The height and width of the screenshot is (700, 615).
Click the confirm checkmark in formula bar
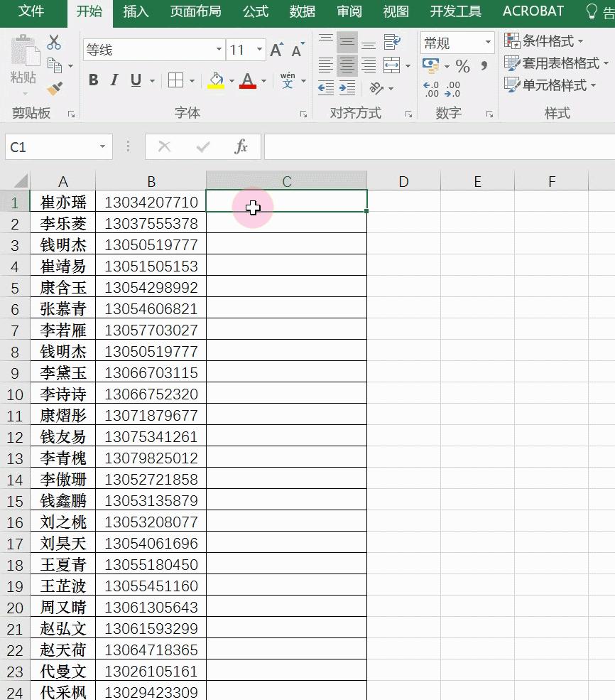tap(203, 146)
